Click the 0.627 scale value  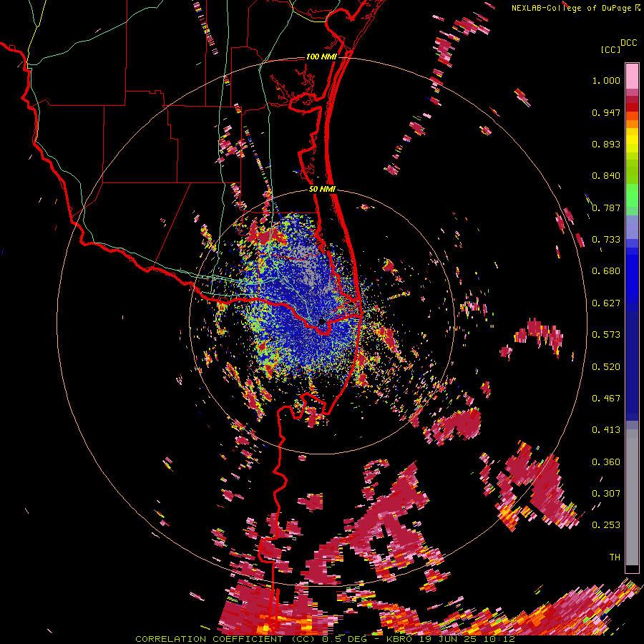tap(606, 303)
